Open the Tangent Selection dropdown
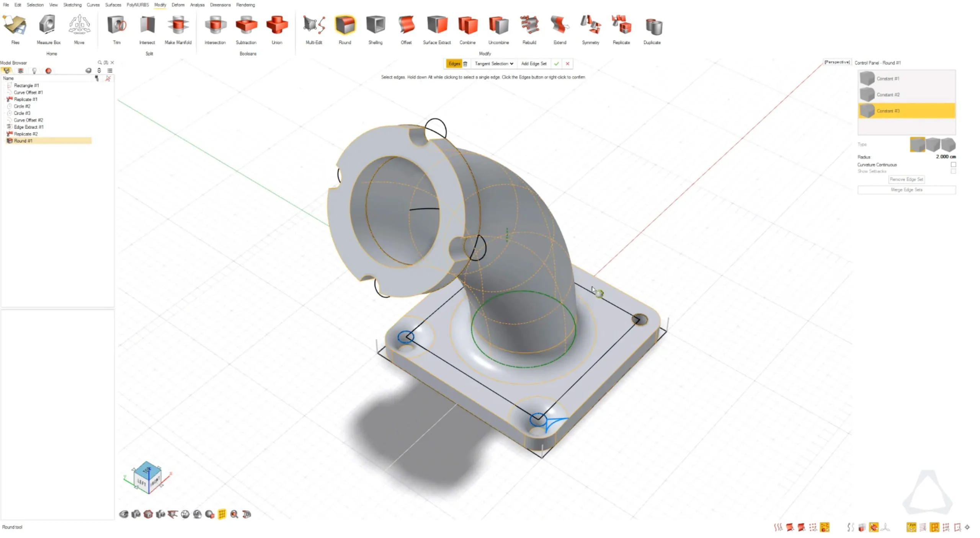 coord(494,64)
